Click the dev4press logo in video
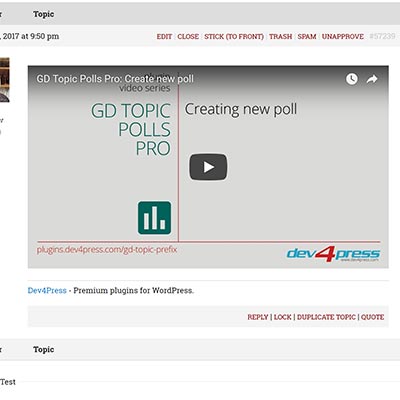Viewport: 400px width, 400px height. click(333, 254)
